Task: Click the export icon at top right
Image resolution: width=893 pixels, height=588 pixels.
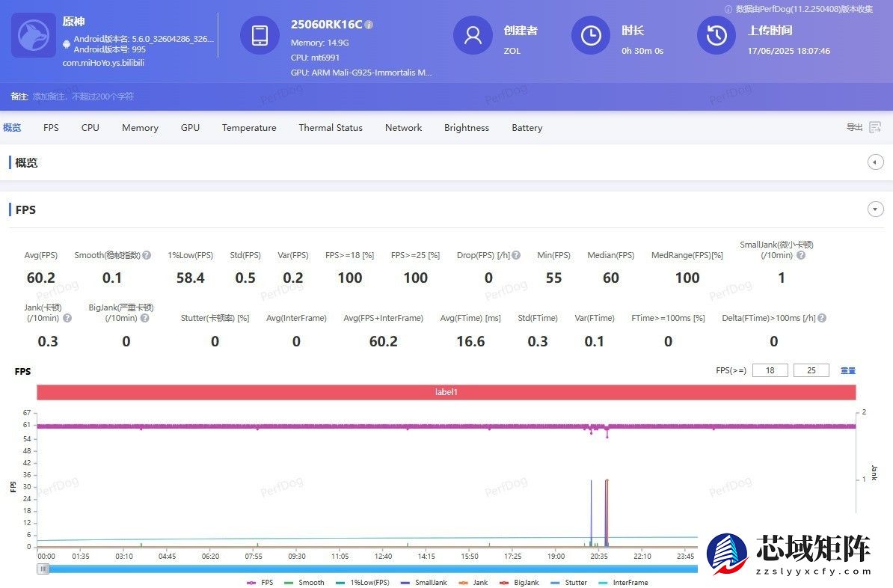Action: pyautogui.click(x=874, y=127)
